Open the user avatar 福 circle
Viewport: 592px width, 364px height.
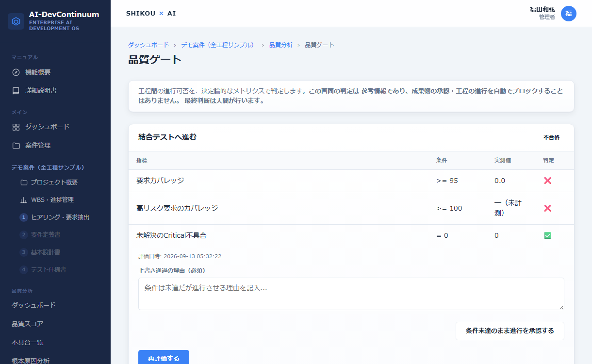569,14
